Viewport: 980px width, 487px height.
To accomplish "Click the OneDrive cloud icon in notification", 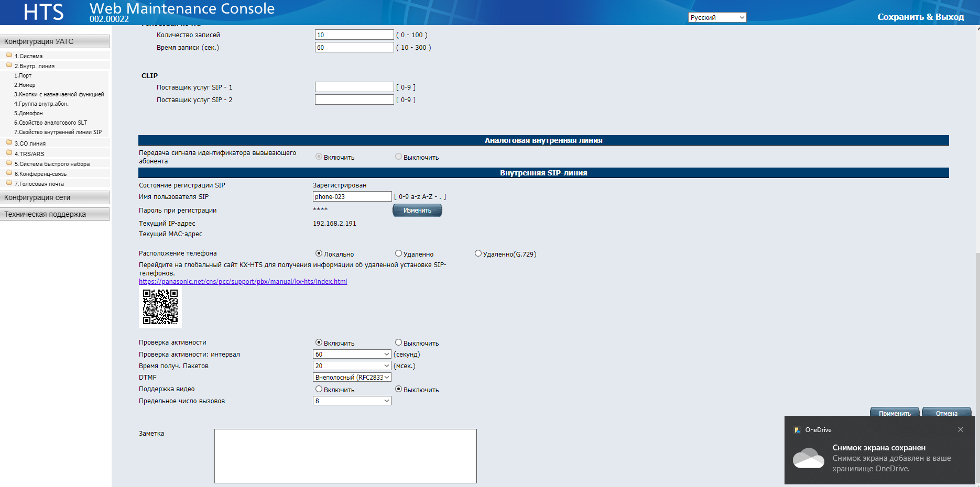I will tap(809, 458).
